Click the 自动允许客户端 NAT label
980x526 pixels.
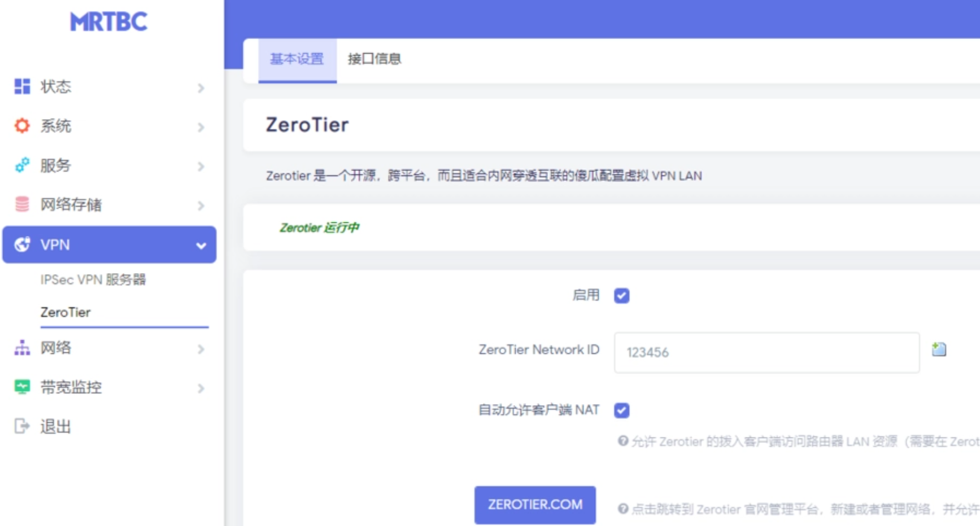539,410
